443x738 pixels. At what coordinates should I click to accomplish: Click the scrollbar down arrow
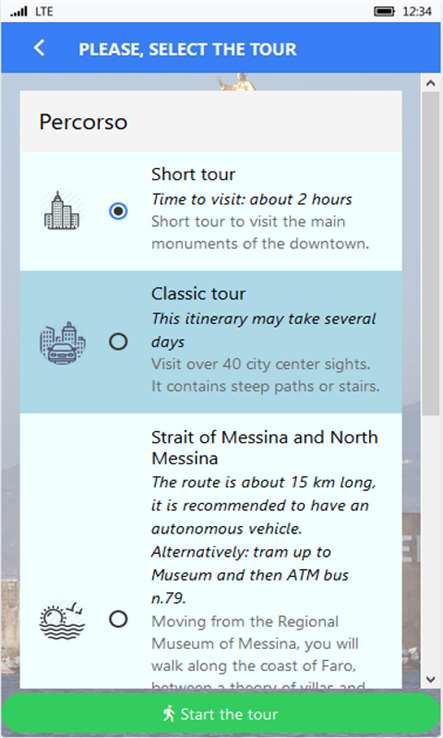[430, 679]
